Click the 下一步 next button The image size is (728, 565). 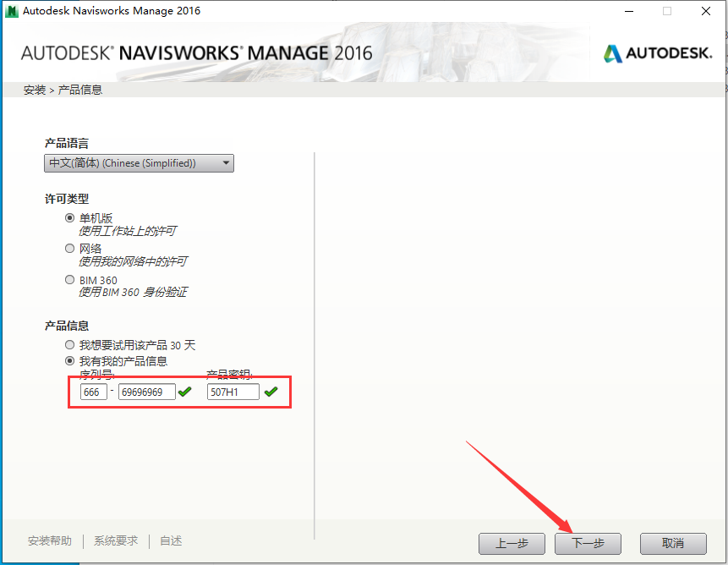588,543
